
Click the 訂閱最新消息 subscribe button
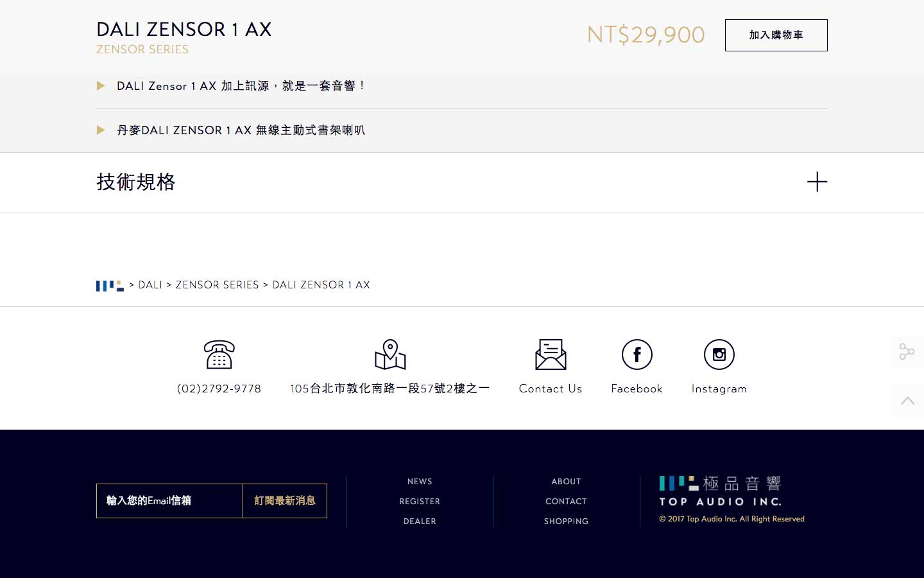coord(285,501)
